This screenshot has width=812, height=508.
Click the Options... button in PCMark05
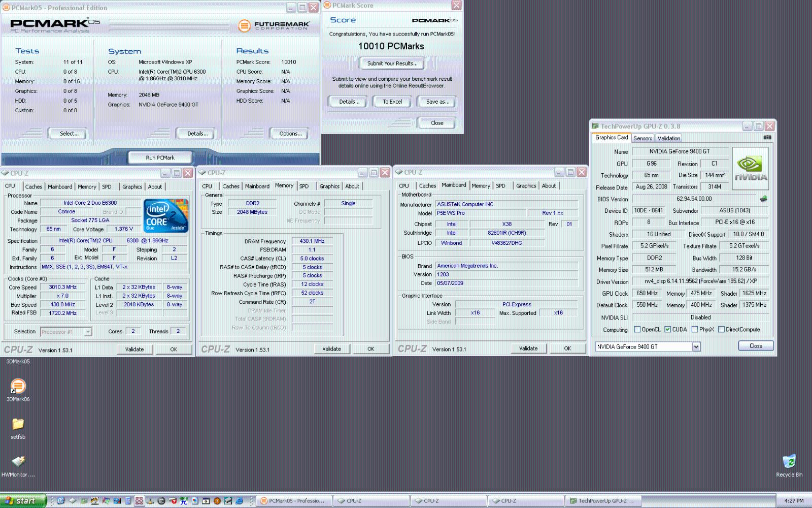289,134
